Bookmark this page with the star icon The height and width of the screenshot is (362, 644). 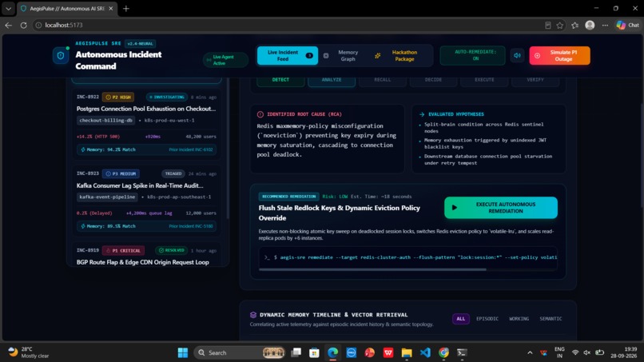pos(560,25)
